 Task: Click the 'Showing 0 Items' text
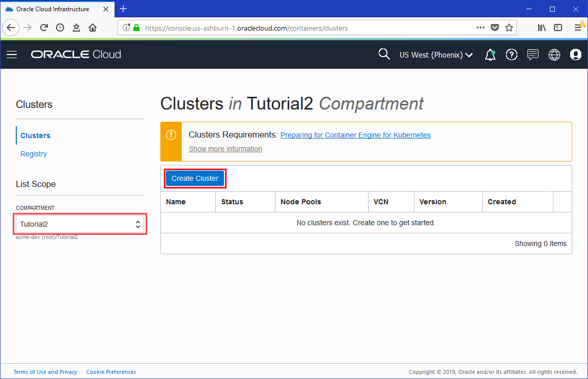pyautogui.click(x=540, y=243)
